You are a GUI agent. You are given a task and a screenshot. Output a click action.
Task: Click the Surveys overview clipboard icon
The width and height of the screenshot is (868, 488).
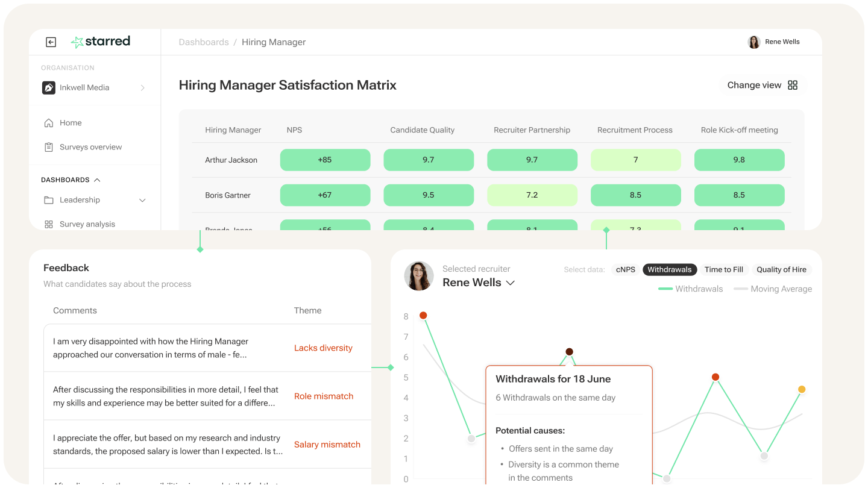coord(49,147)
